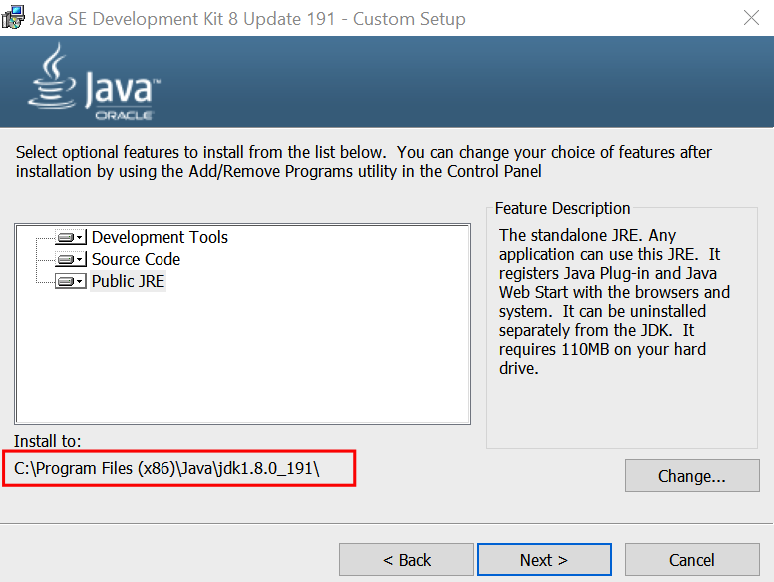
Task: Click the Change... install location button
Action: (692, 476)
